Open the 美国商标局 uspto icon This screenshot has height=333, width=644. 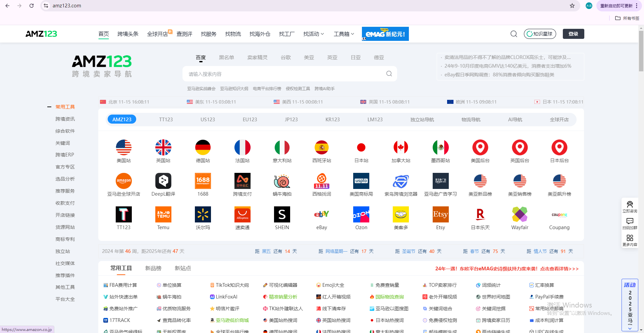[x=361, y=181]
